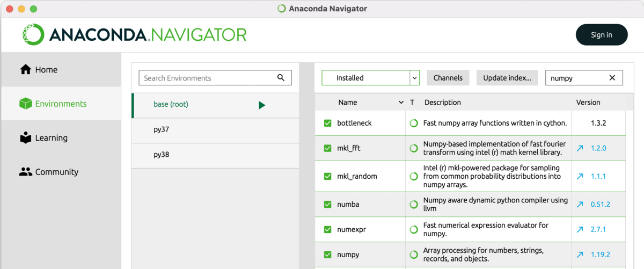Click the numexpr version 2.7.1 link
644x269 pixels.
tap(598, 229)
